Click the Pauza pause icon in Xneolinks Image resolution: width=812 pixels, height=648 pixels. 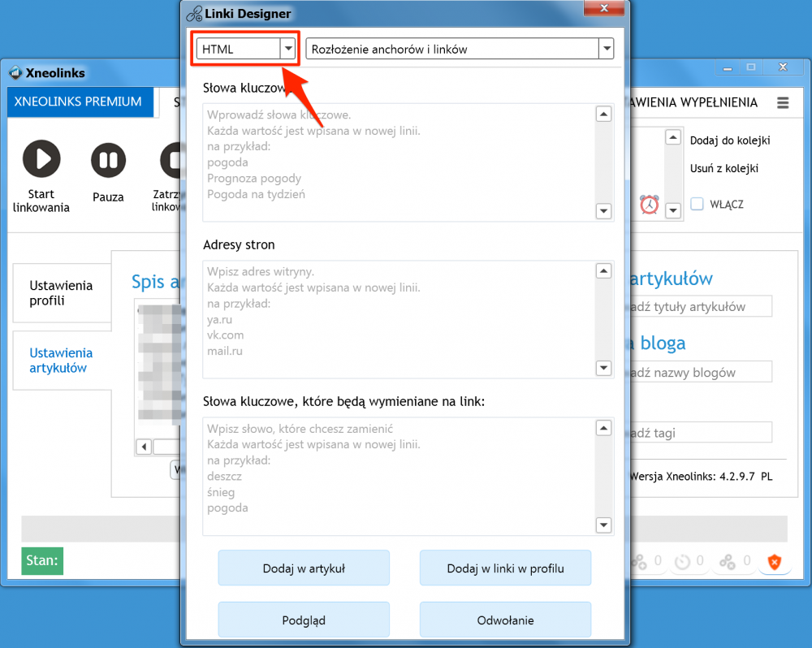[x=108, y=160]
